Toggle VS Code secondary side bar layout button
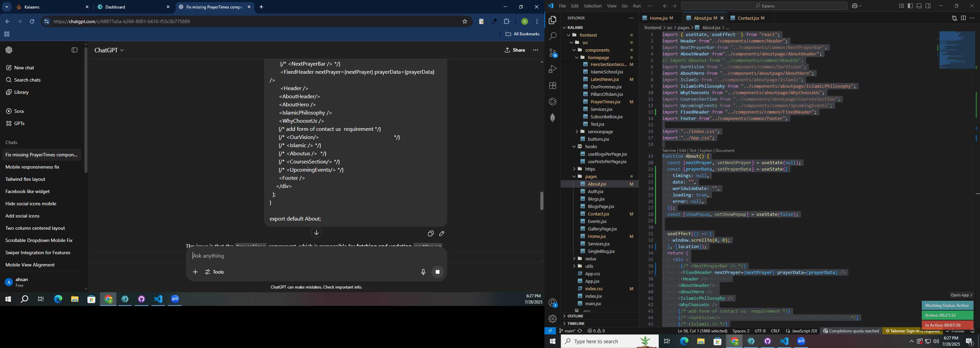980x348 pixels. 928,6
